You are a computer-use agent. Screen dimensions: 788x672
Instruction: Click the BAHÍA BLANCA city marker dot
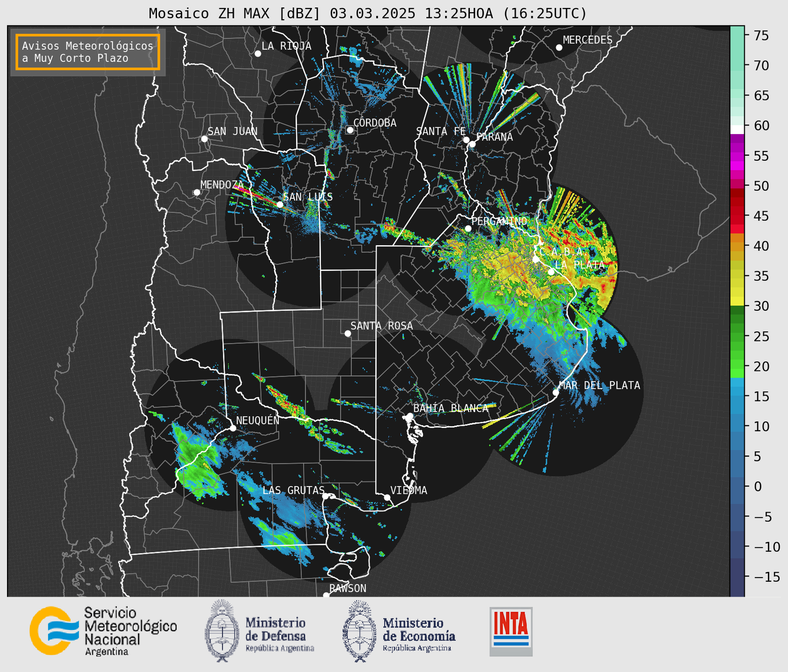click(x=410, y=416)
